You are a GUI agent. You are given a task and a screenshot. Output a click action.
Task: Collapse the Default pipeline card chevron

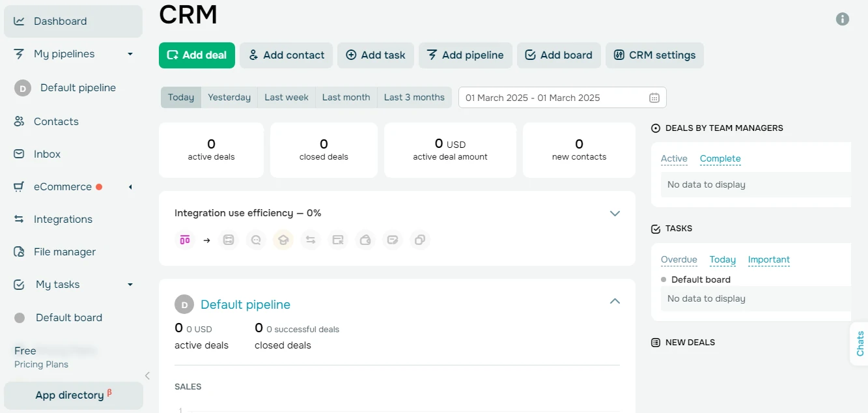[x=615, y=301]
